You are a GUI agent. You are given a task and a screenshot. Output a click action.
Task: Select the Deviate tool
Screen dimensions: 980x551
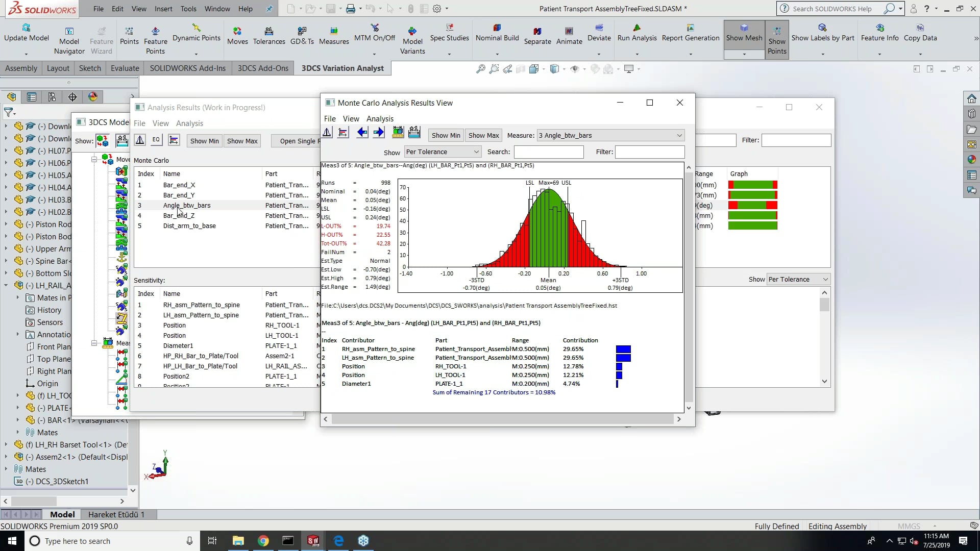pos(599,33)
